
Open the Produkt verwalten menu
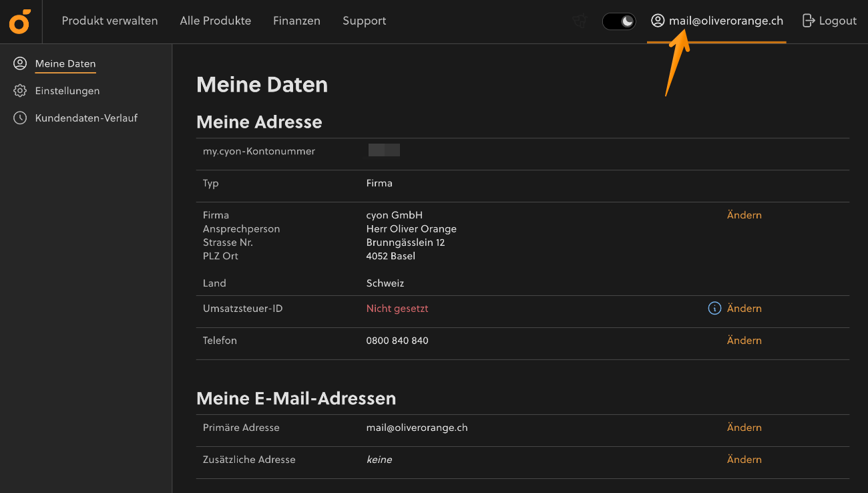point(110,21)
